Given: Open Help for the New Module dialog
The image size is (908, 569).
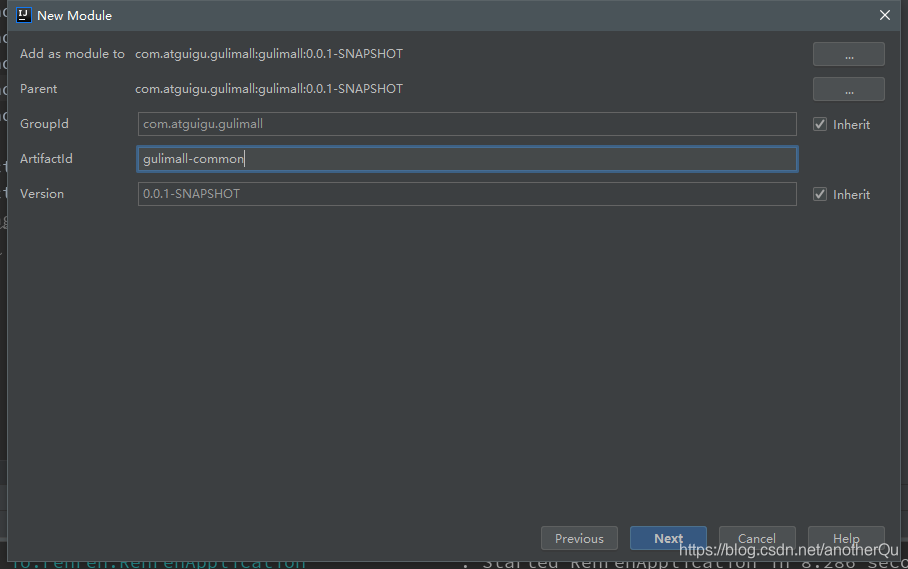Looking at the screenshot, I should pos(846,538).
